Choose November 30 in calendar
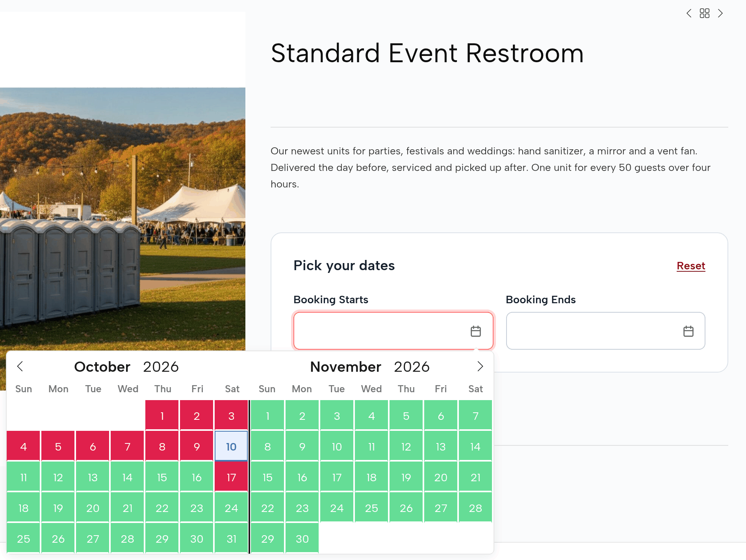Screen dimensions: 746x560 coord(302,538)
